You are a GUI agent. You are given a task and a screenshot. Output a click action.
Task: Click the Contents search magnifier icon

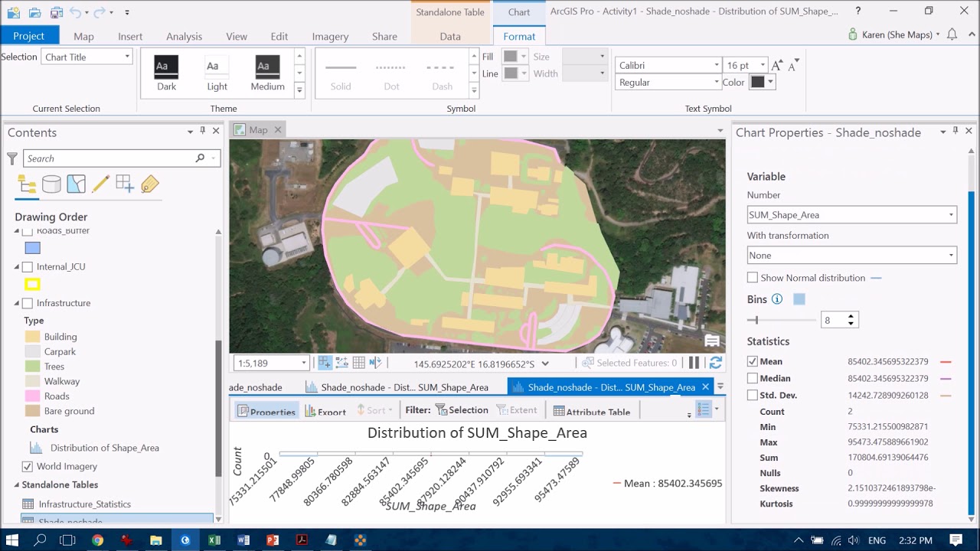tap(201, 158)
